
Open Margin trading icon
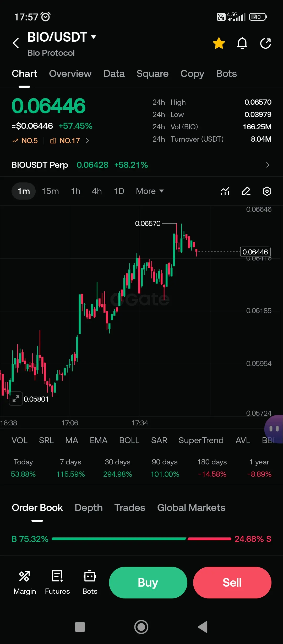pos(25,582)
